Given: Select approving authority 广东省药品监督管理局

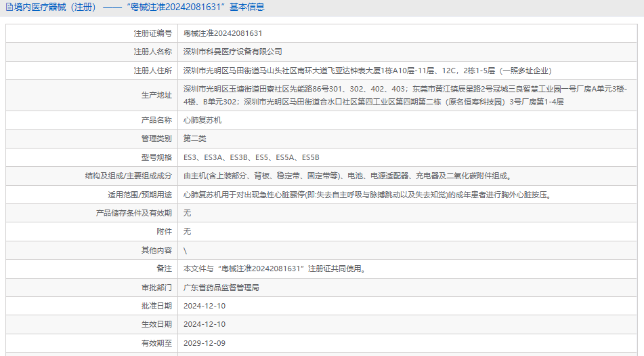Looking at the screenshot, I should click(x=221, y=288).
